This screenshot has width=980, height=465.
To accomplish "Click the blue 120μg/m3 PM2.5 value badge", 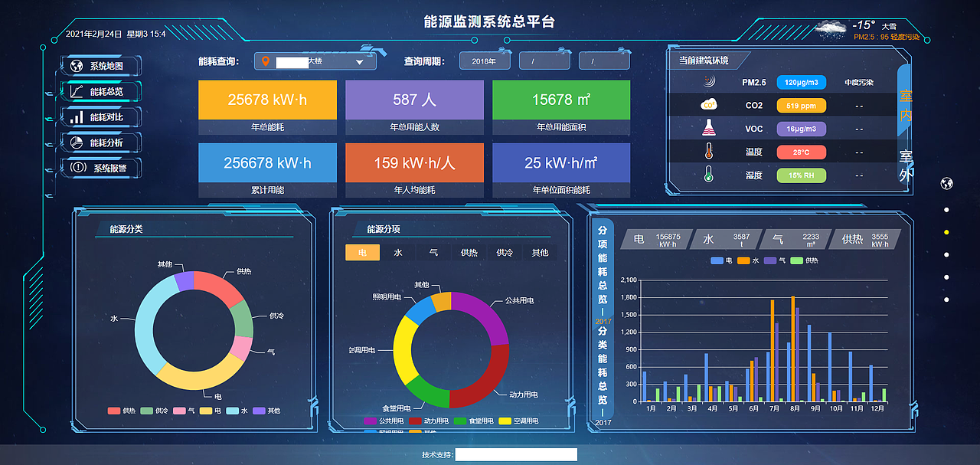I will tap(802, 82).
